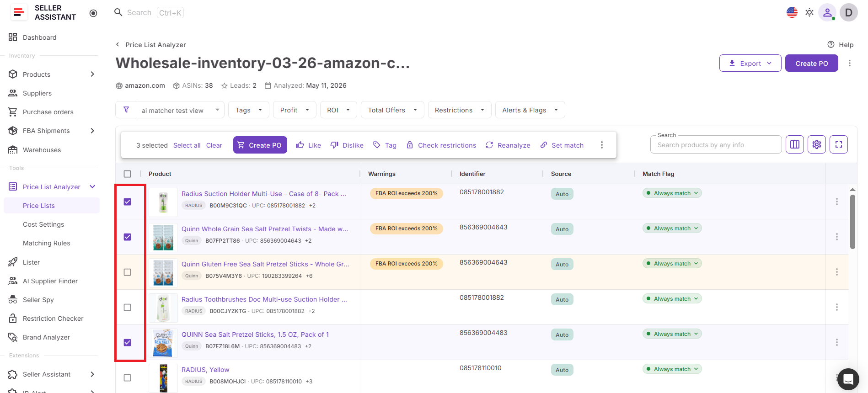
Task: Reanalyze the selected products
Action: pos(508,145)
